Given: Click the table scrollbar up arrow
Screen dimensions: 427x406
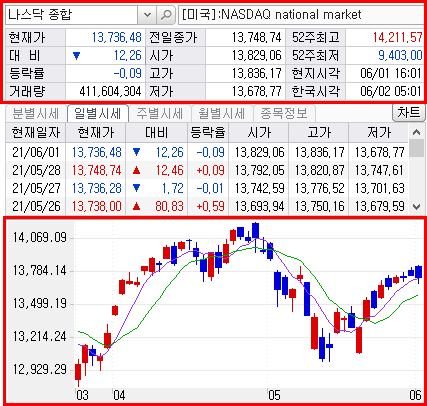Looking at the screenshot, I should pyautogui.click(x=416, y=132).
